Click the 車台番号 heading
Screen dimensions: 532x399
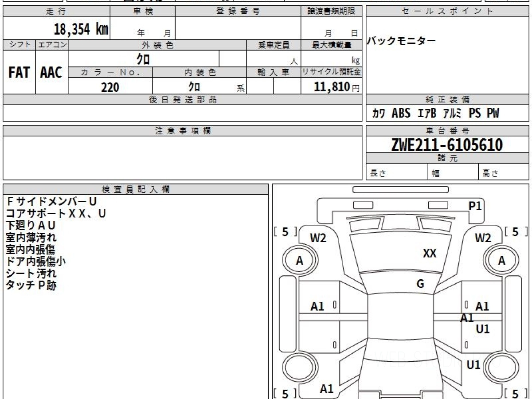point(447,131)
